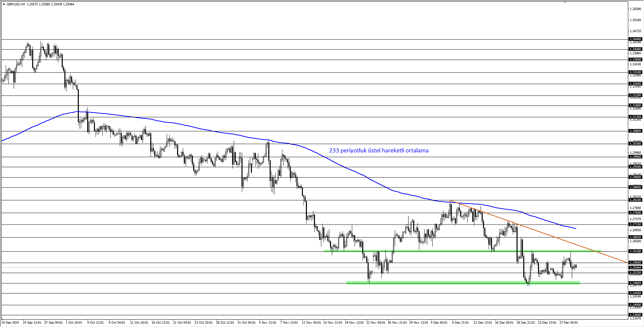Image resolution: width=644 pixels, height=327 pixels.
Task: Click the 1.26650 horizontal line price label
Action: coord(635,237)
